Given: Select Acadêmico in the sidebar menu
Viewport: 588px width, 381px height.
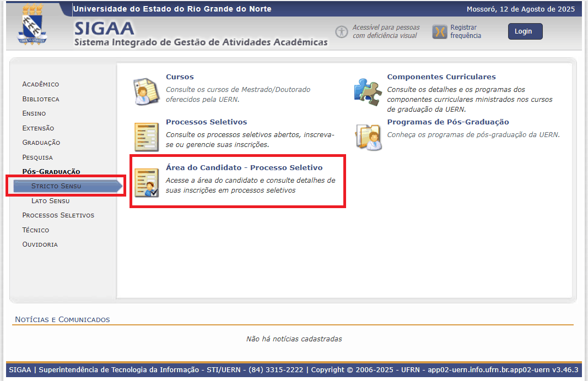Looking at the screenshot, I should tap(40, 84).
